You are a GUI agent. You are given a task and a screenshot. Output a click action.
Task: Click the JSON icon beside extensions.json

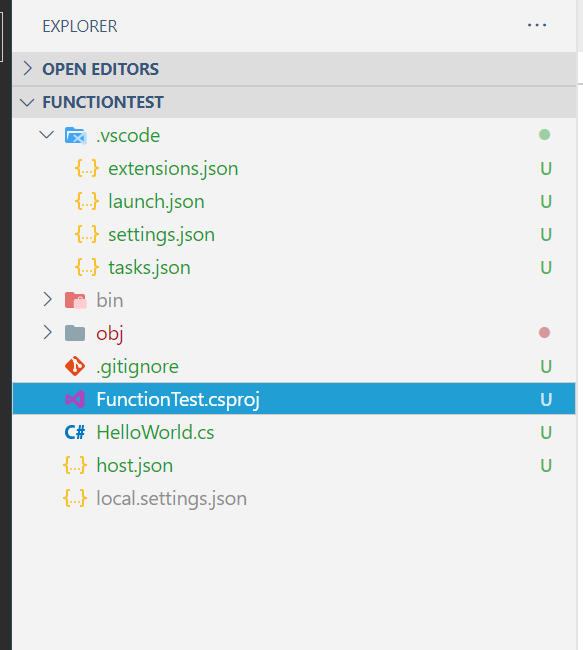point(87,168)
